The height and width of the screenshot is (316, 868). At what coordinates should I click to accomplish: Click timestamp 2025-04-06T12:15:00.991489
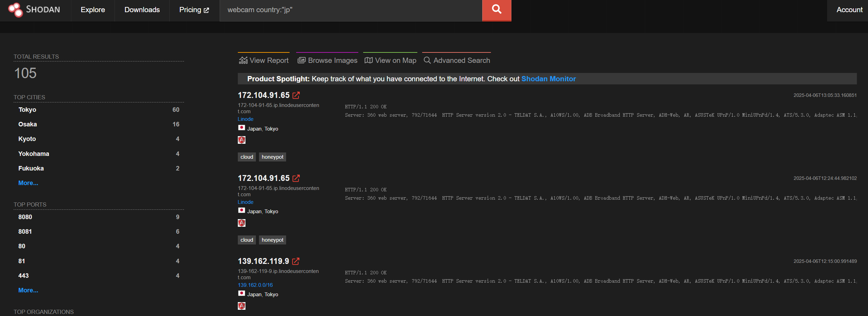(x=825, y=261)
